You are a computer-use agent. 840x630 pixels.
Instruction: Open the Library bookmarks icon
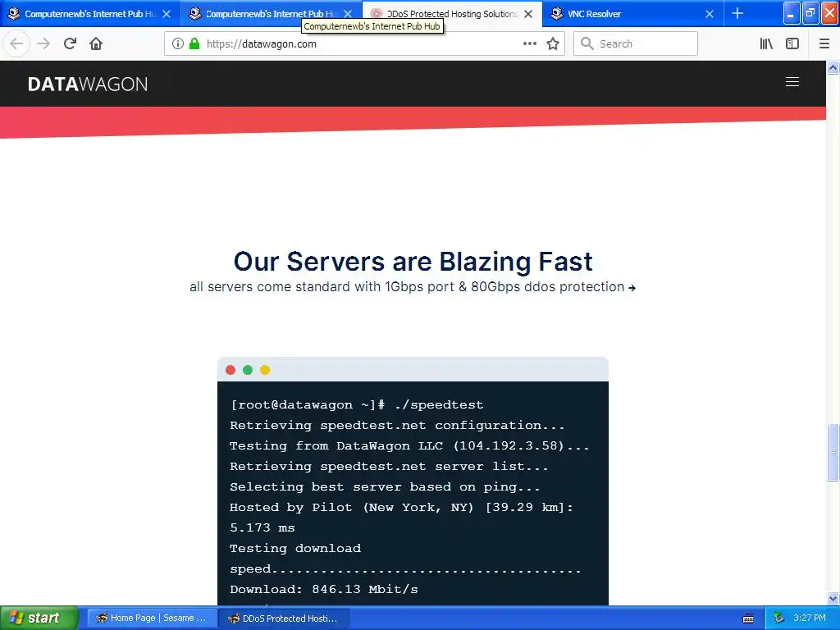point(766,44)
